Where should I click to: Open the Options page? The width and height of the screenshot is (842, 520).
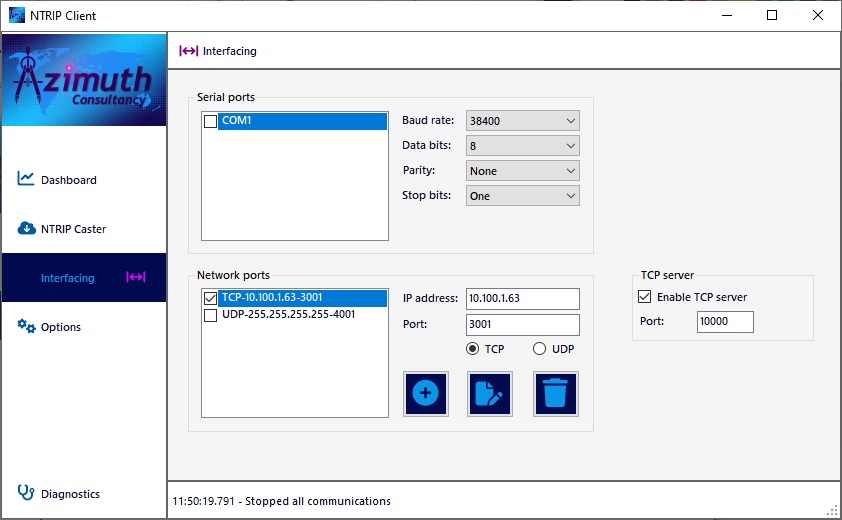point(84,327)
